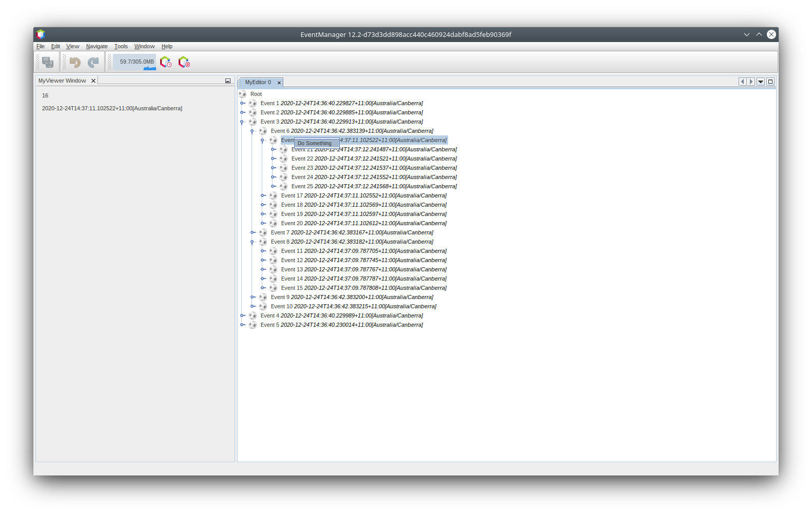Choose Do Something from the context menu
Viewport: 812px width, 515px height.
point(315,144)
